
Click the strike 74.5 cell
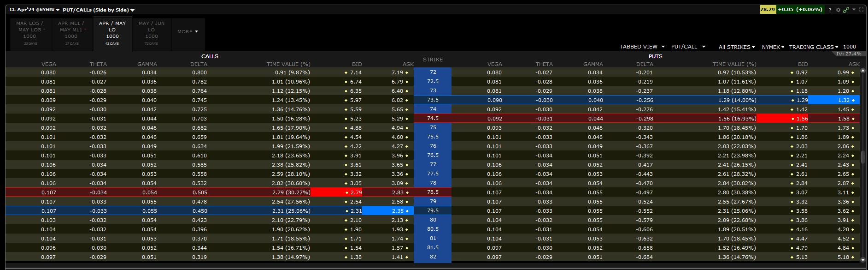click(x=433, y=118)
